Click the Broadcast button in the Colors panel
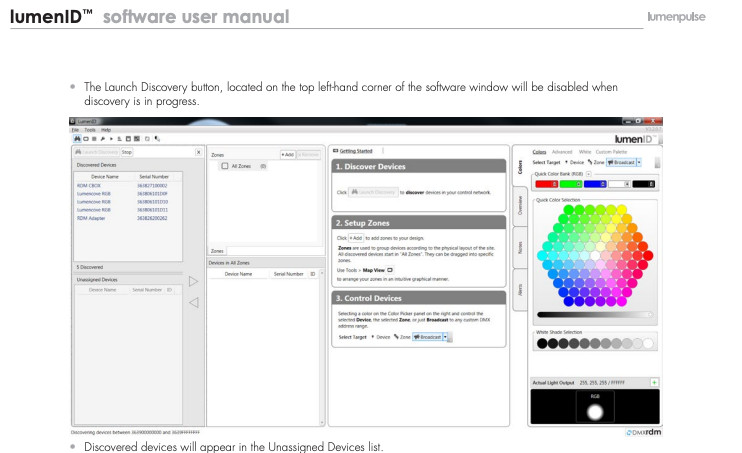This screenshot has height=453, width=742. [621, 162]
